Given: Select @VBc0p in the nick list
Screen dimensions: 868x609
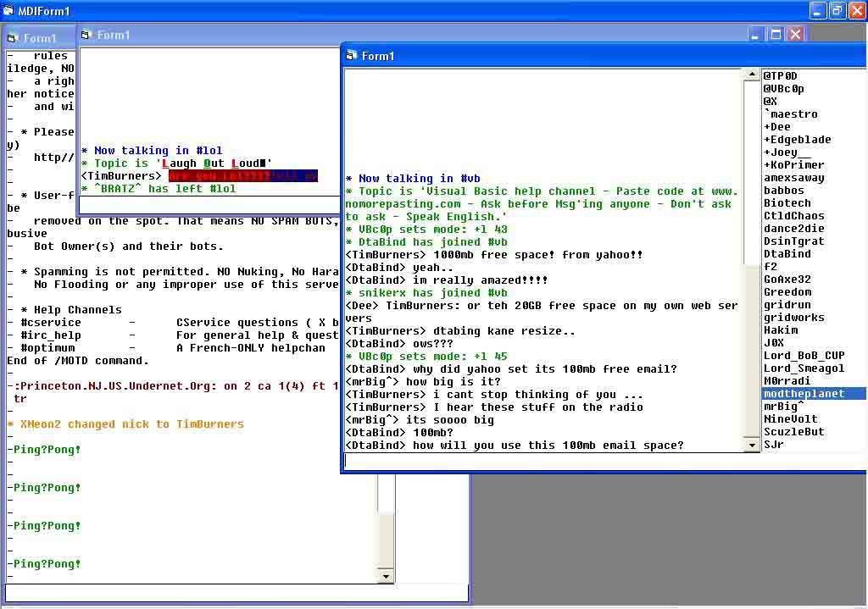Looking at the screenshot, I should tap(783, 89).
